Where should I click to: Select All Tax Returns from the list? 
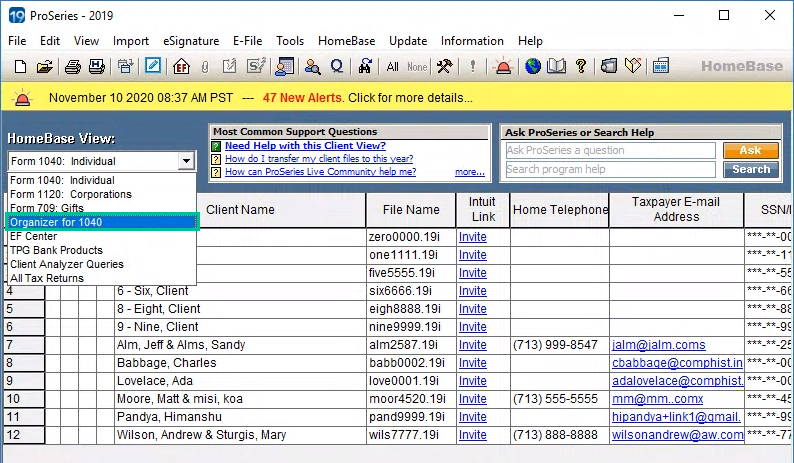coord(101,278)
